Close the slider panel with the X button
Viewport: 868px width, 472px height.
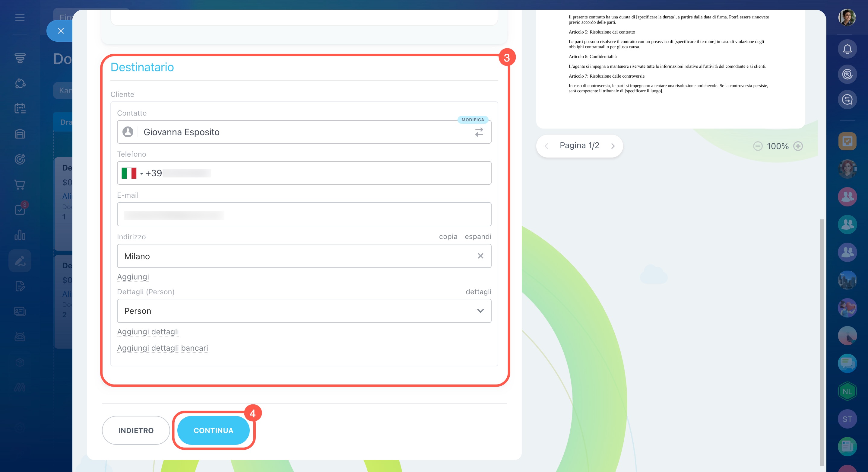tap(61, 31)
